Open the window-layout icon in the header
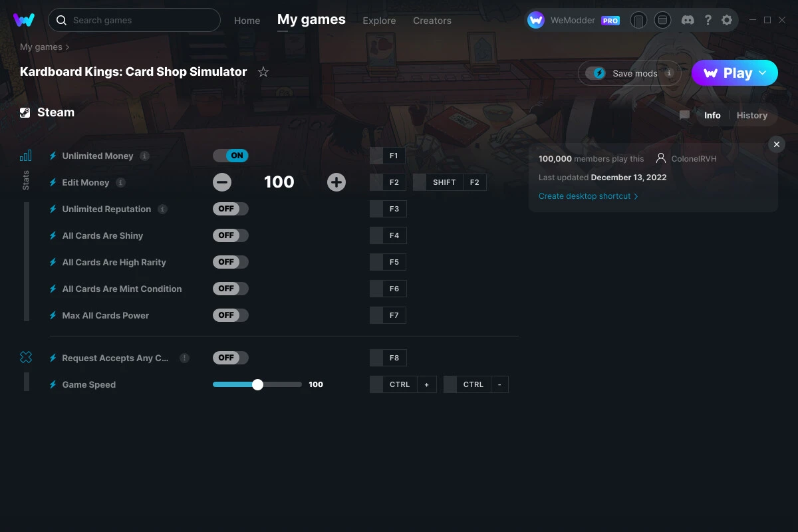 [x=662, y=21]
